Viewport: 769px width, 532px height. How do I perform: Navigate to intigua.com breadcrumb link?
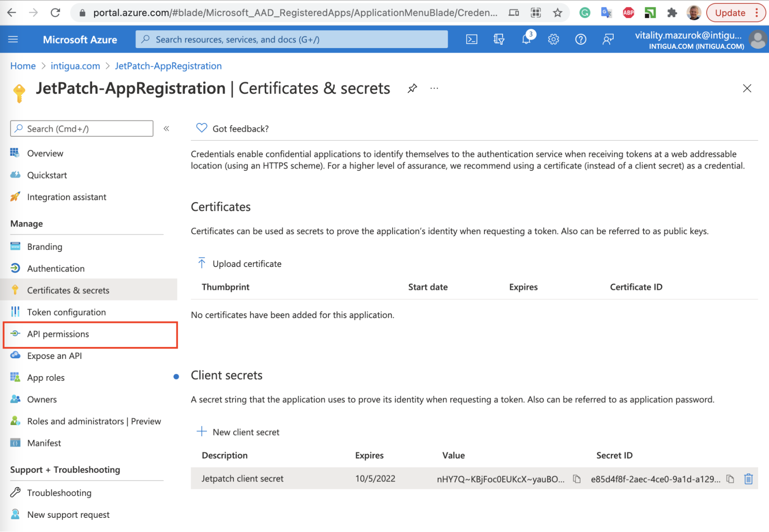coord(75,66)
